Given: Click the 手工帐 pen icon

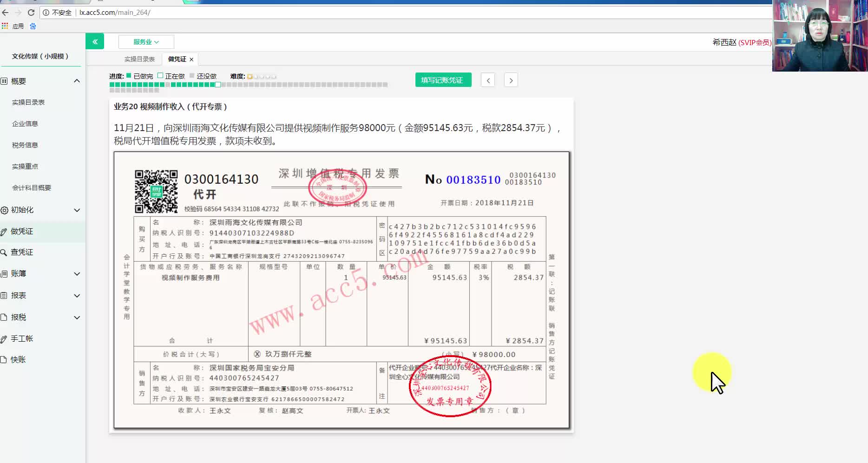Looking at the screenshot, I should coord(4,339).
